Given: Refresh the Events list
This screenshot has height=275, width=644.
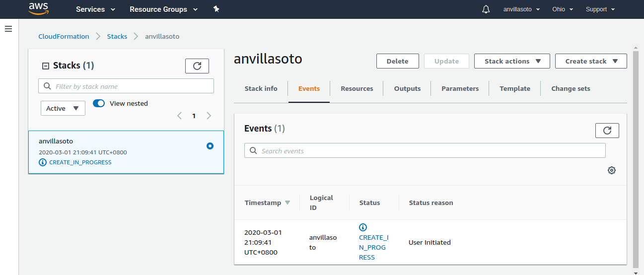Looking at the screenshot, I should pyautogui.click(x=607, y=131).
